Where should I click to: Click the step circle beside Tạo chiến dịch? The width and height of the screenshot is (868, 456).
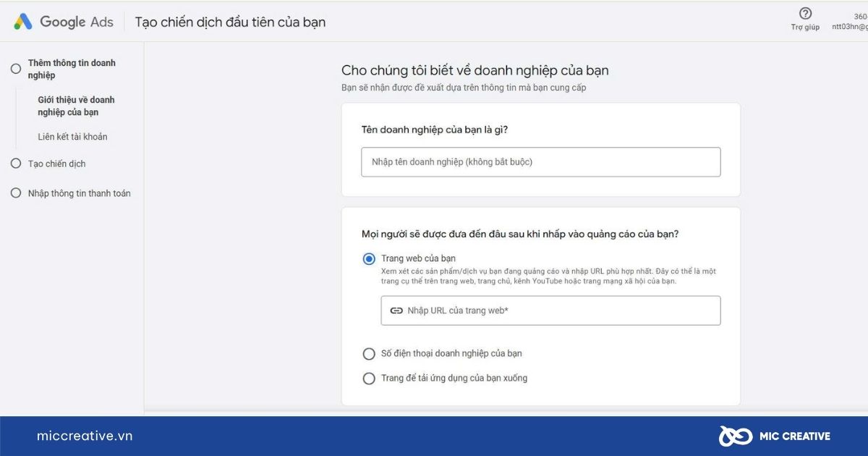pyautogui.click(x=16, y=164)
